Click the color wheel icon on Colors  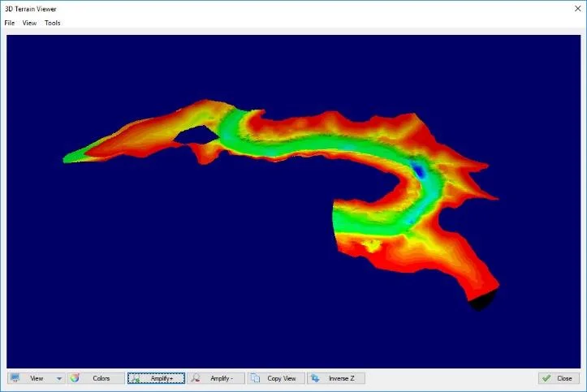(x=75, y=377)
